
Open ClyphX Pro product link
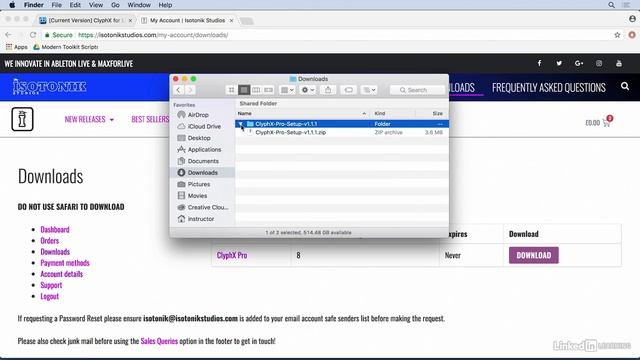[232, 255]
